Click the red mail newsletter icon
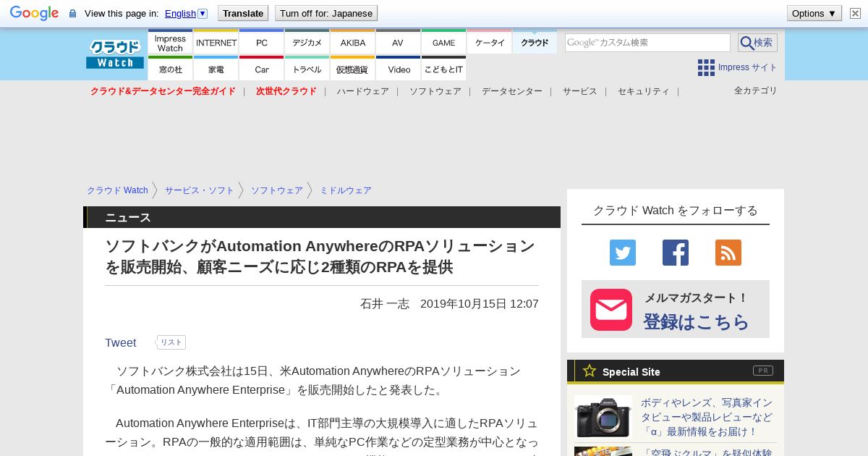868x456 pixels. pos(611,310)
